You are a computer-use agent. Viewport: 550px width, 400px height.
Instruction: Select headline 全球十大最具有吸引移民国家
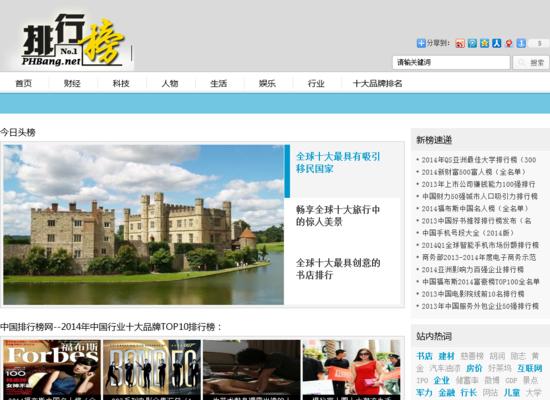click(x=338, y=162)
